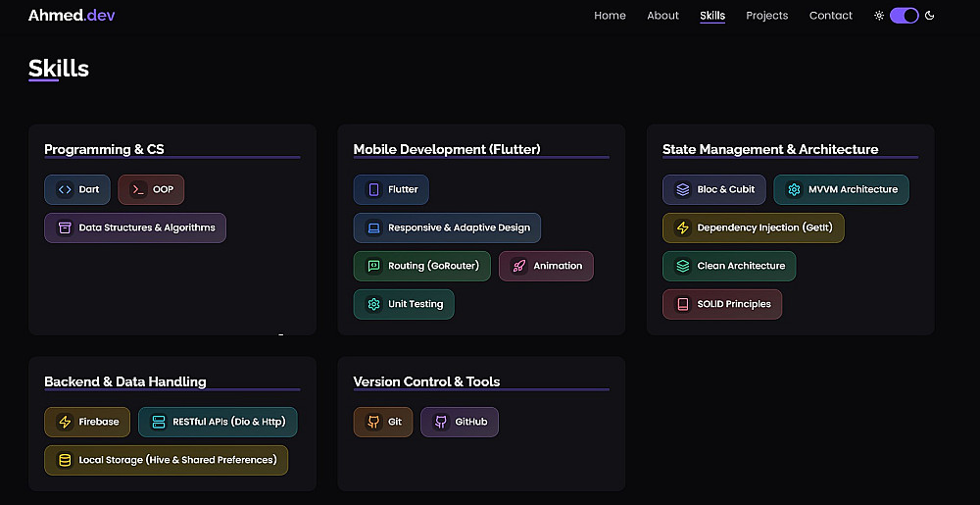This screenshot has width=980, height=505.
Task: Click the Dart code brackets icon
Action: coord(65,189)
